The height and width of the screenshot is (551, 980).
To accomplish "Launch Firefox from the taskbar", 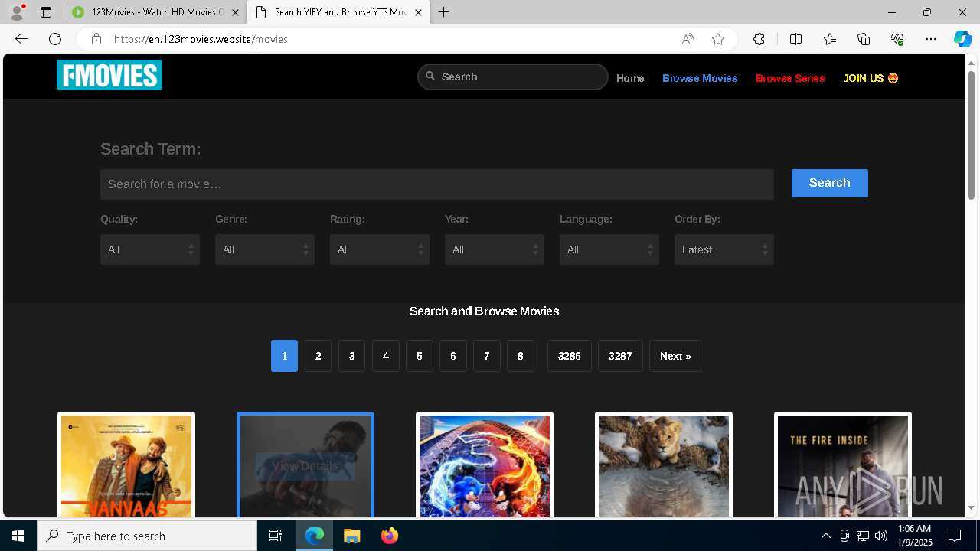I will (x=389, y=536).
